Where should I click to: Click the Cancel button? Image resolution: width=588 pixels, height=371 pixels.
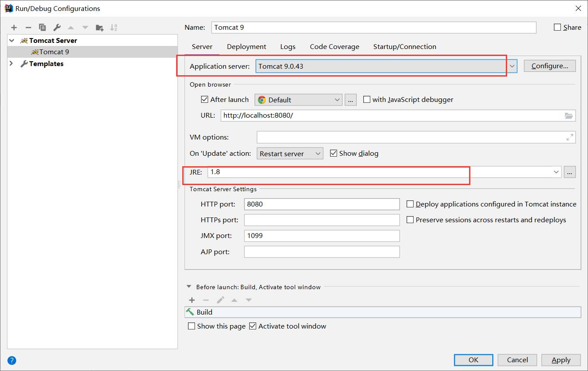tap(517, 360)
